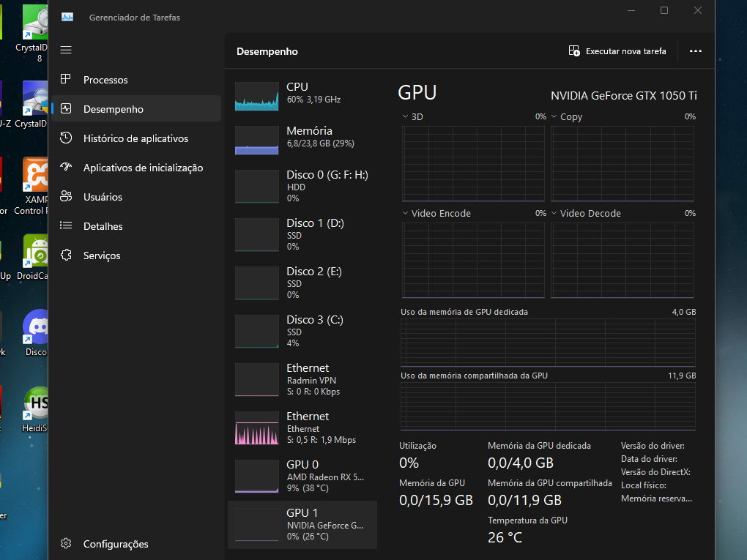Select the Discord desktop icon
Viewport: 747px width, 560px height.
(x=35, y=332)
